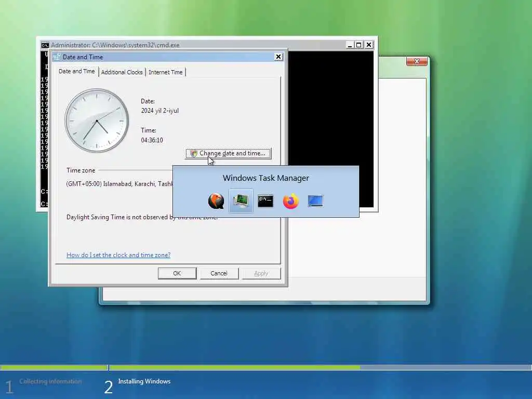Click Cancel in Date and Time dialog

[219, 273]
